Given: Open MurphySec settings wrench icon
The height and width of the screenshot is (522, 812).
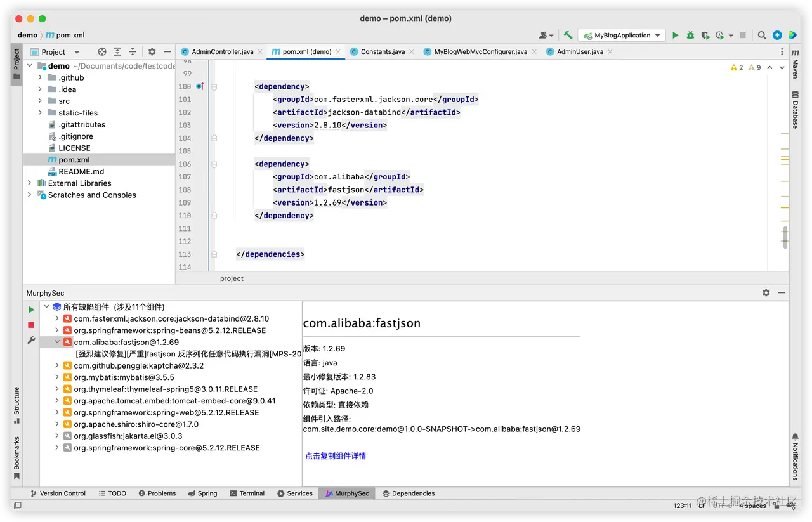Looking at the screenshot, I should tap(30, 341).
